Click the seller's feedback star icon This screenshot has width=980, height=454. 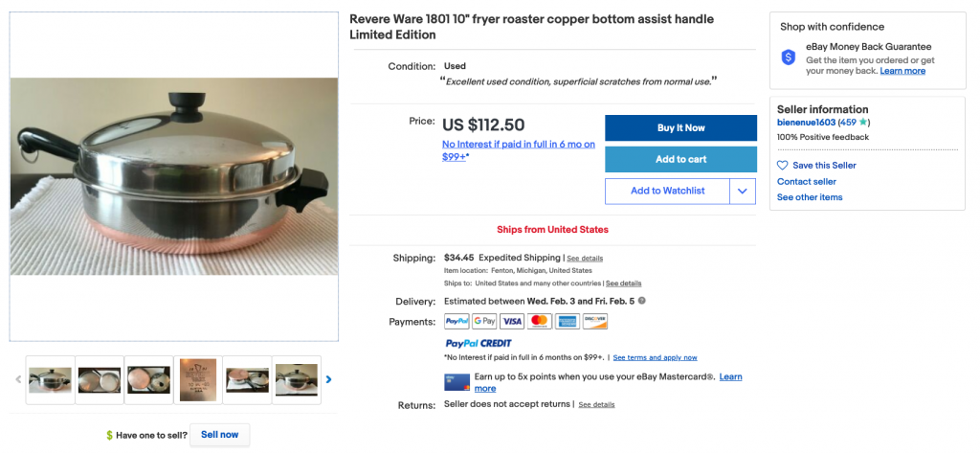tap(862, 122)
